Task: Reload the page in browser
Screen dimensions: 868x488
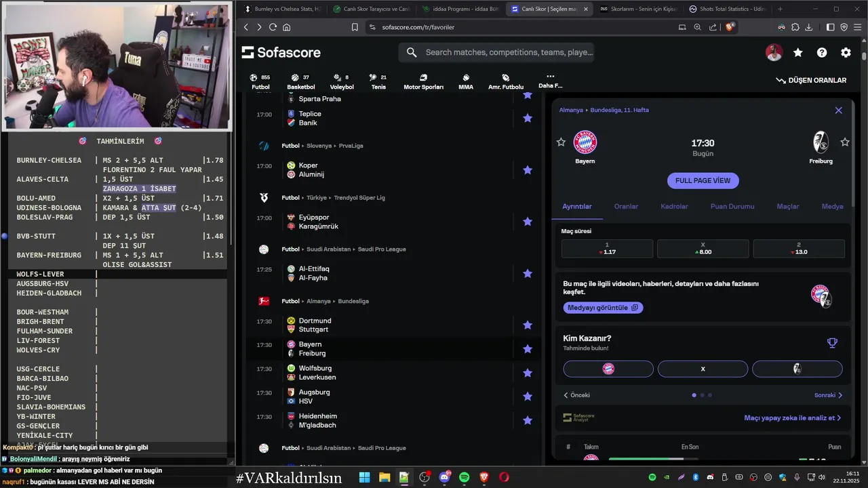Action: pos(273,27)
